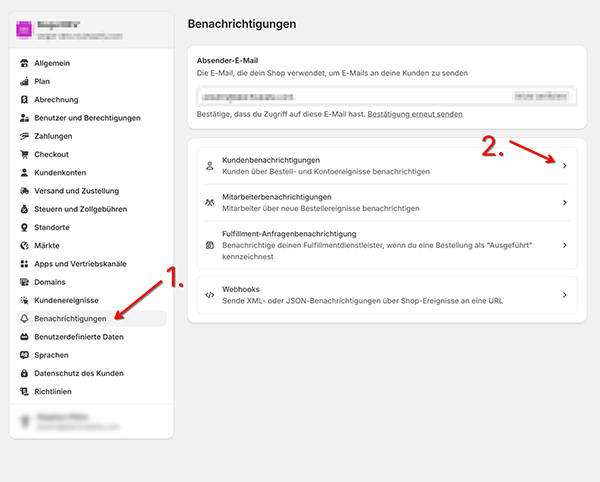Open Mitarbeiterbenachrichtigungen using the right chevron
Viewport: 600px width, 482px height.
[564, 203]
